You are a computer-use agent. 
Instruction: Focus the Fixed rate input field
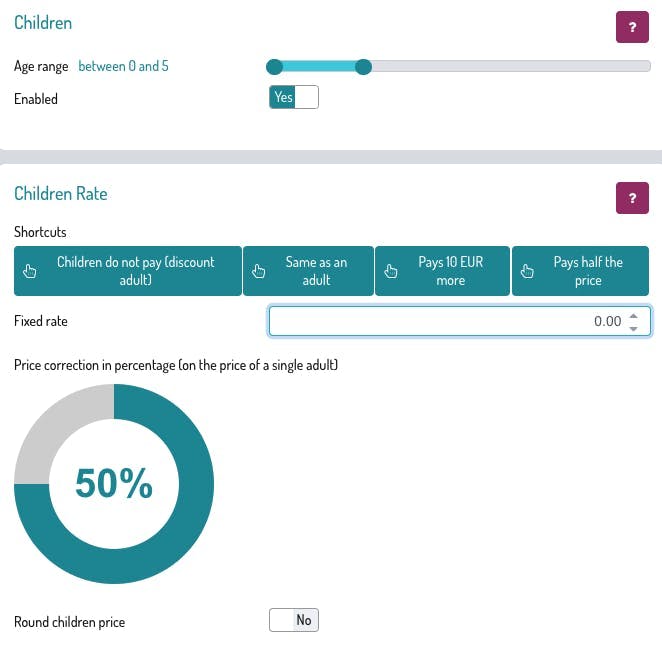[440, 321]
